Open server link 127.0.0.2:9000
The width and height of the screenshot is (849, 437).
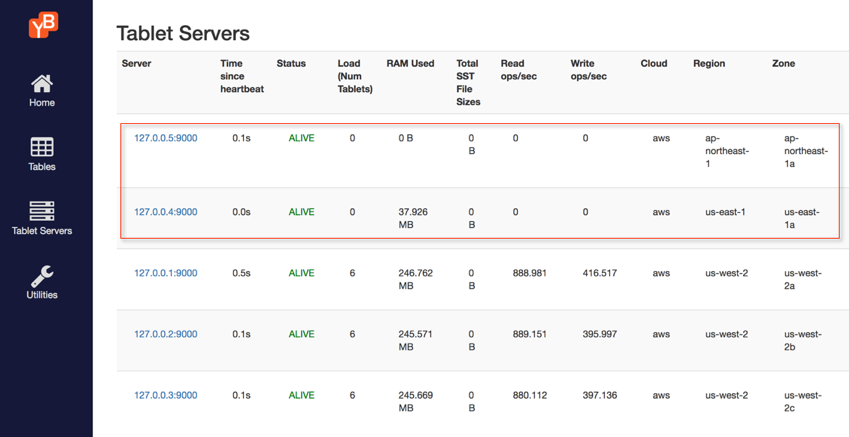[x=165, y=334]
